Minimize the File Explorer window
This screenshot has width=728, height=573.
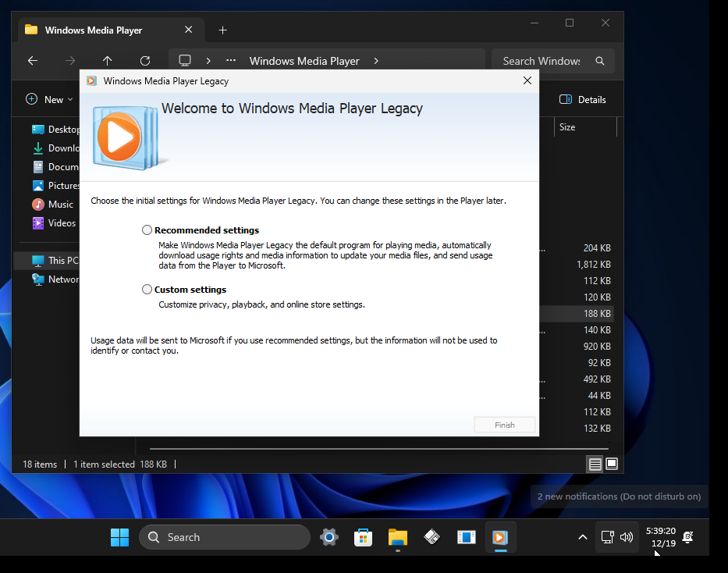tap(534, 23)
